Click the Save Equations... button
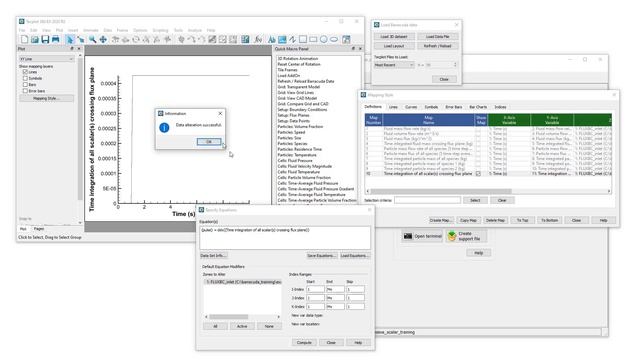 pos(322,256)
